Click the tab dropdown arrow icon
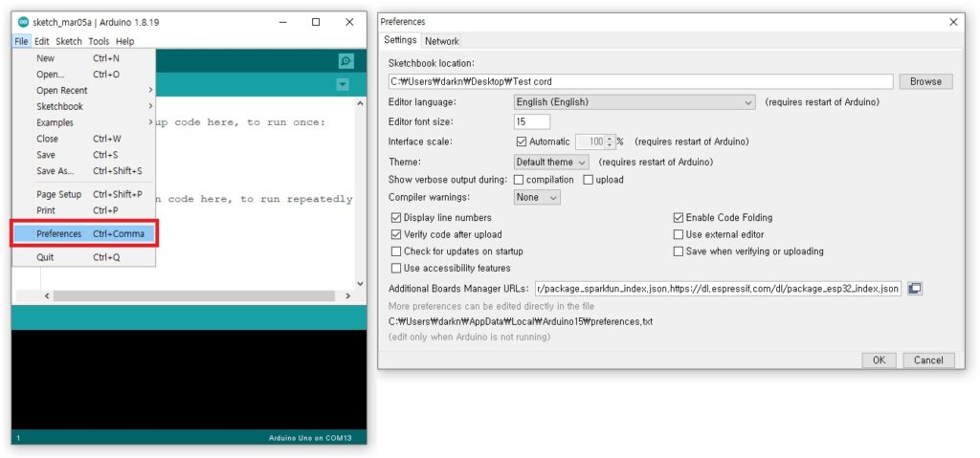980x458 pixels. 343,85
